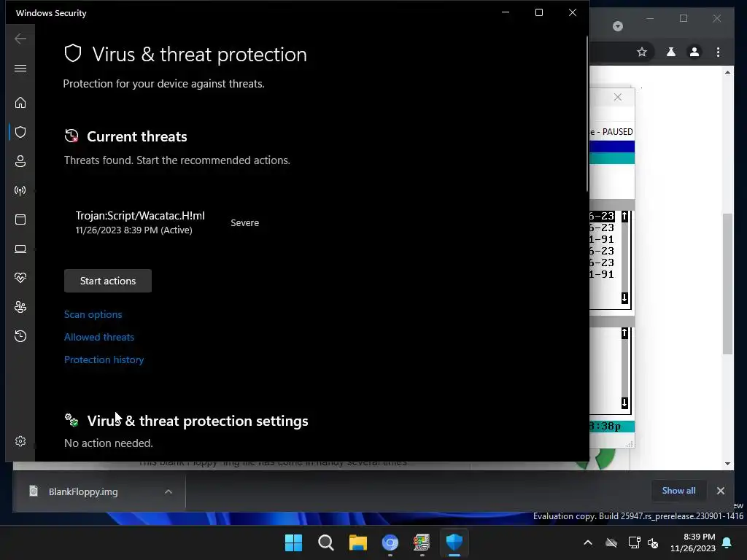Viewport: 747px width, 560px height.
Task: Open Family options in the sidebar
Action: click(x=20, y=307)
